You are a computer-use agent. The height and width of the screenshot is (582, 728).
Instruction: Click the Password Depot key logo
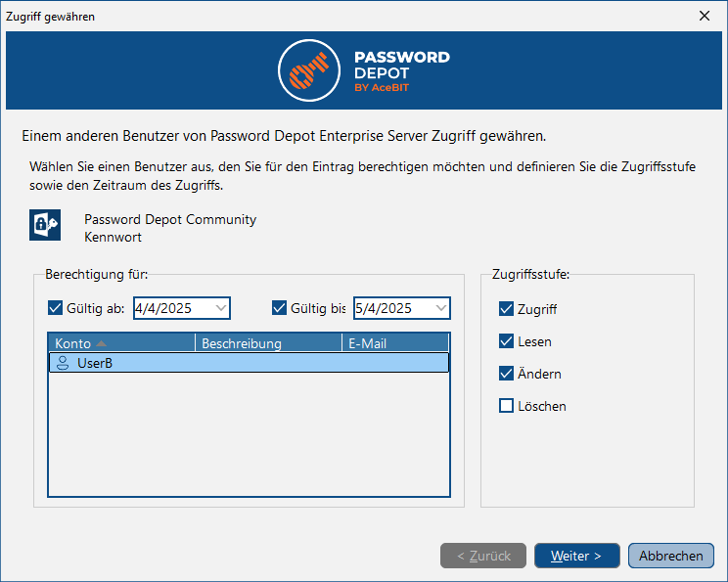[x=309, y=70]
